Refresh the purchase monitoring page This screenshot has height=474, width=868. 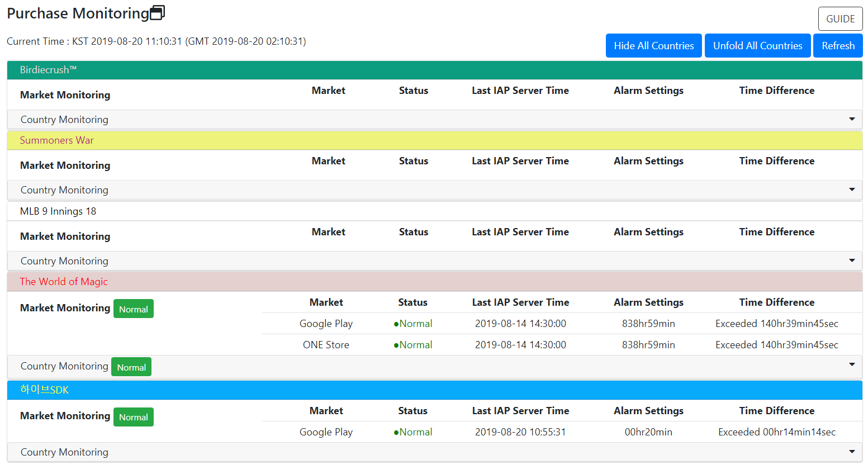click(838, 46)
